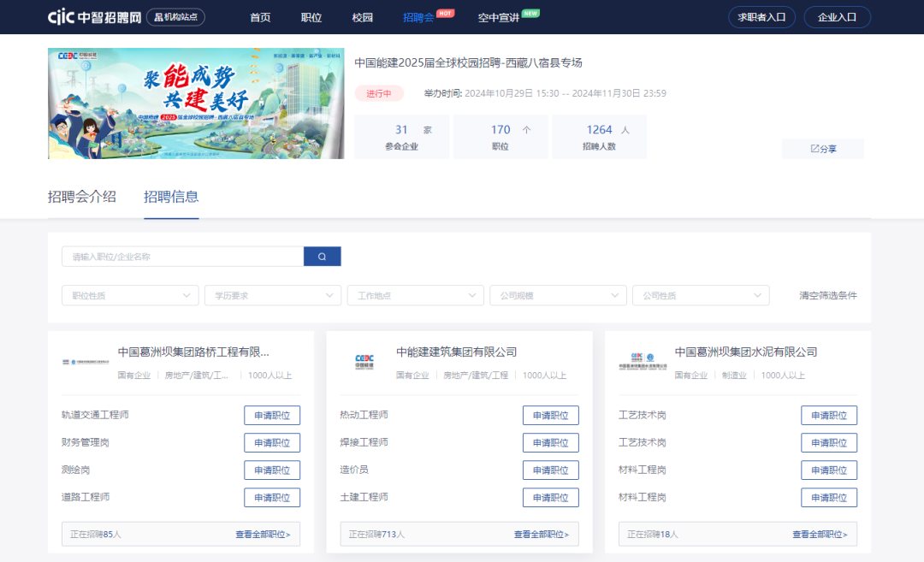Open the 职位 navigation item
The width and height of the screenshot is (924, 562).
(x=311, y=18)
